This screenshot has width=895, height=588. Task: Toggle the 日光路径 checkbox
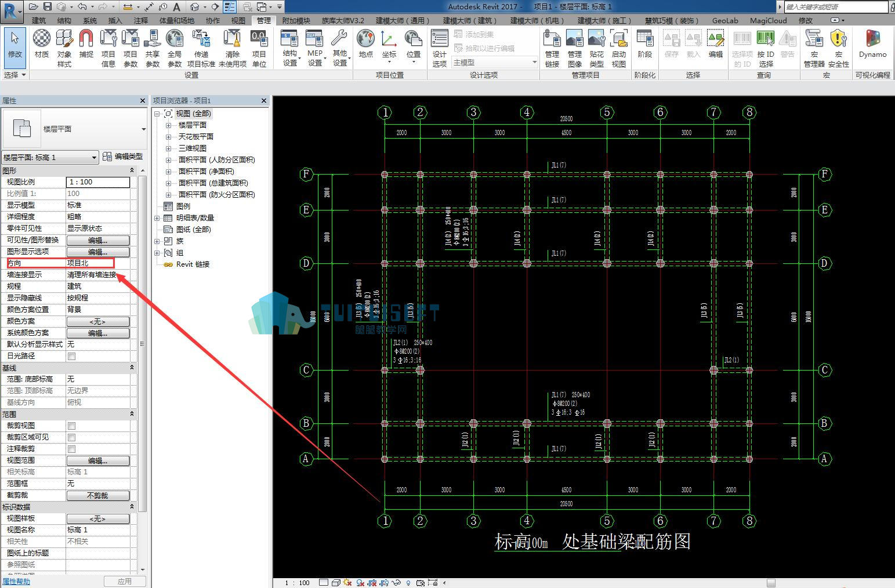click(72, 356)
